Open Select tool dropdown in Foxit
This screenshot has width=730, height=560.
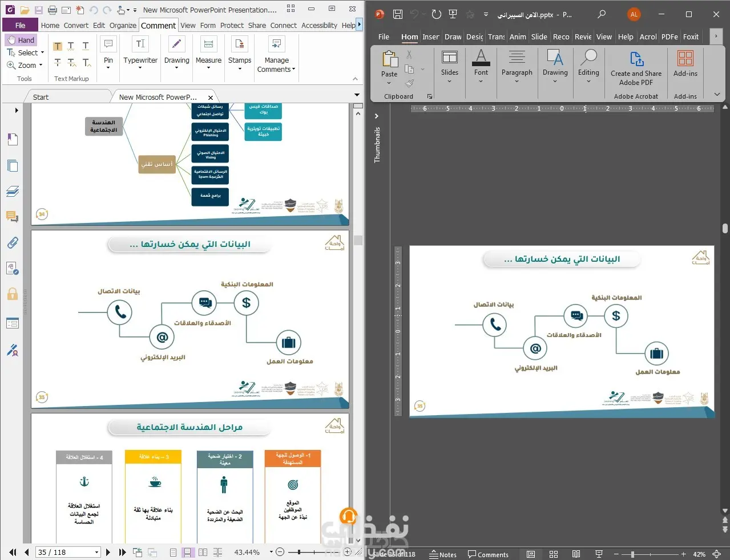(42, 52)
